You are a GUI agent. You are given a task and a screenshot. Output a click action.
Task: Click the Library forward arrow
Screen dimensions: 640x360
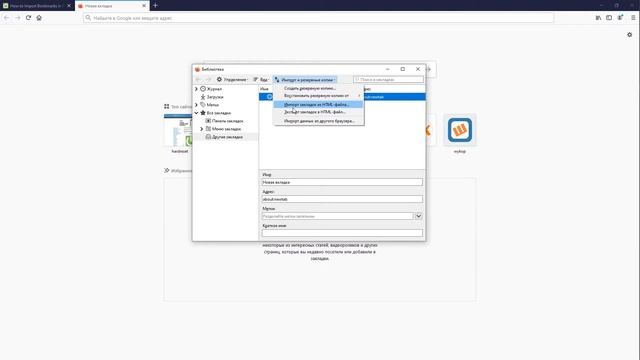pos(208,80)
